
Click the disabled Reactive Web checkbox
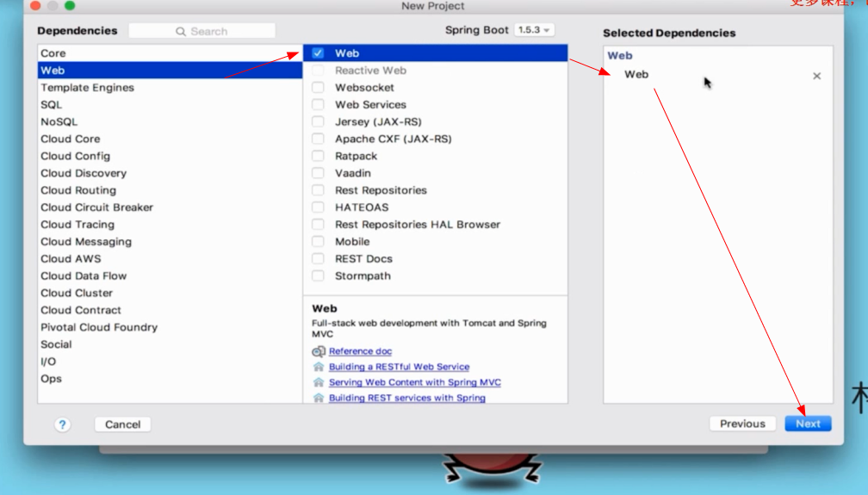point(318,71)
